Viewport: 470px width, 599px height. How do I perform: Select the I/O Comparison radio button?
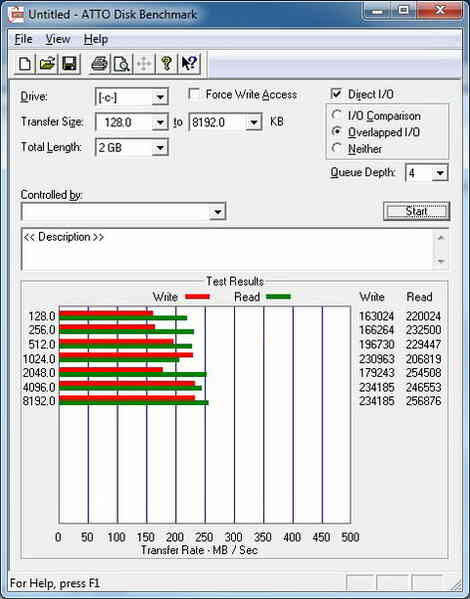(336, 115)
